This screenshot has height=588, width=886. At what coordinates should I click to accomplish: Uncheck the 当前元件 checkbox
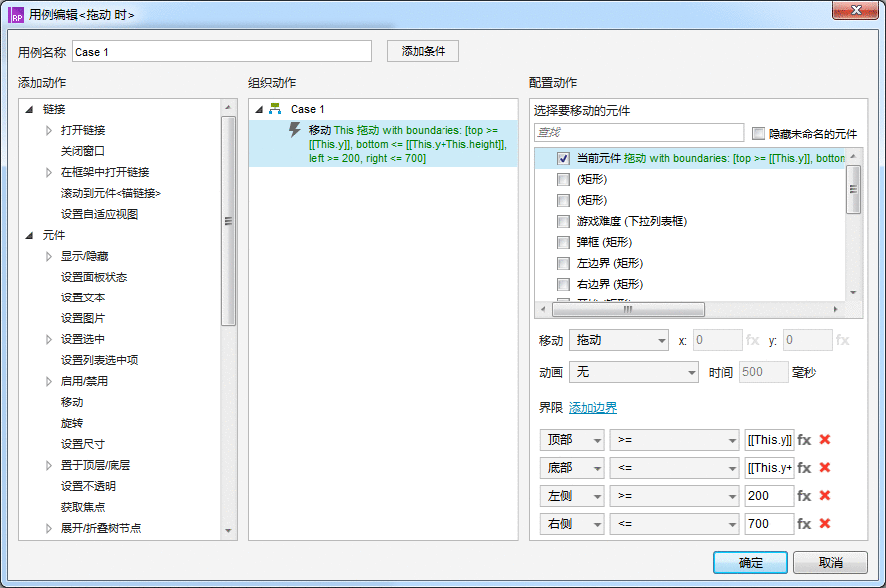pyautogui.click(x=563, y=158)
